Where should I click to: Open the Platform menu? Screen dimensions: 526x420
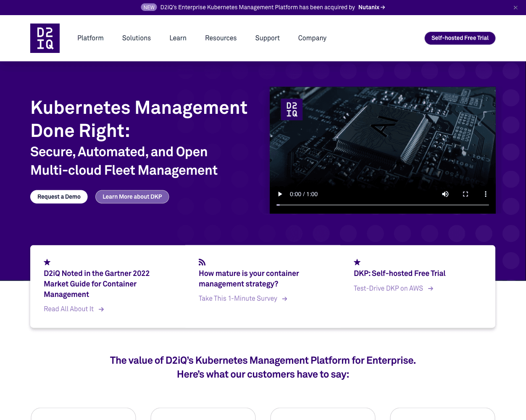[x=90, y=38]
